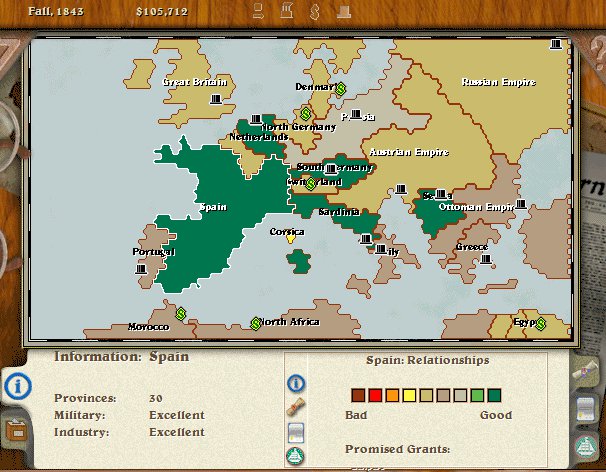Click the 'Portugal' map label
606x472 pixels.
(154, 252)
